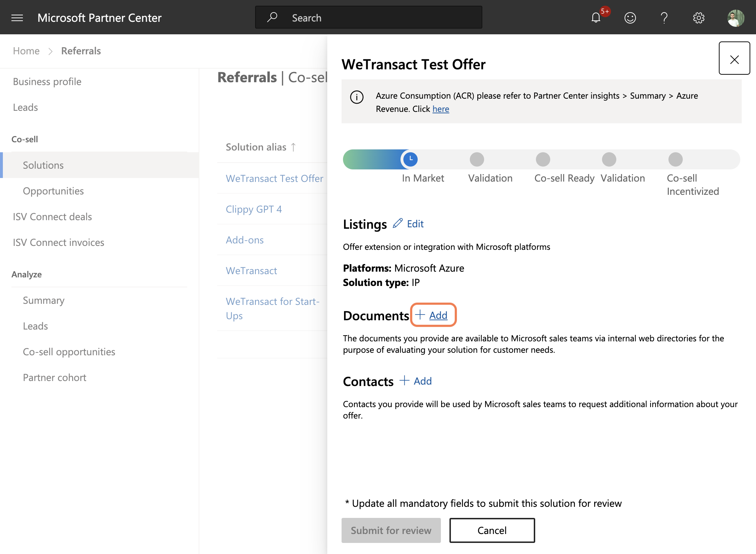Screen dimensions: 756x554
Task: Open the Clippy GPT 4 solution
Action: (x=254, y=209)
